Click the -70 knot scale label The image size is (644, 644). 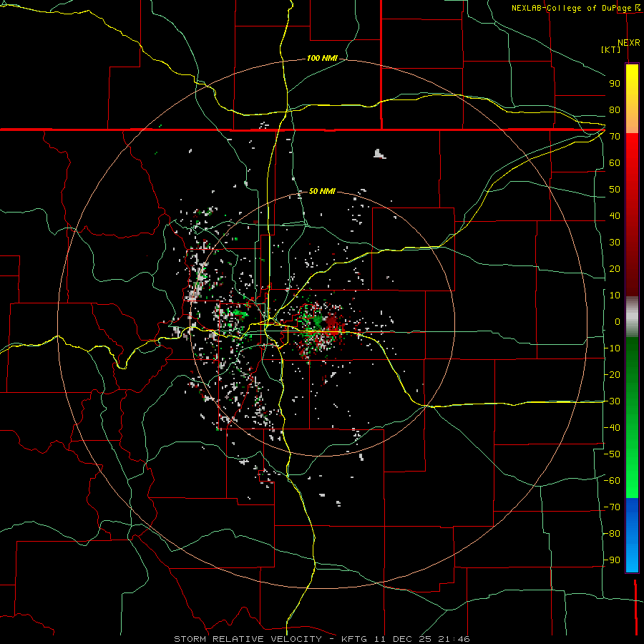pos(612,507)
